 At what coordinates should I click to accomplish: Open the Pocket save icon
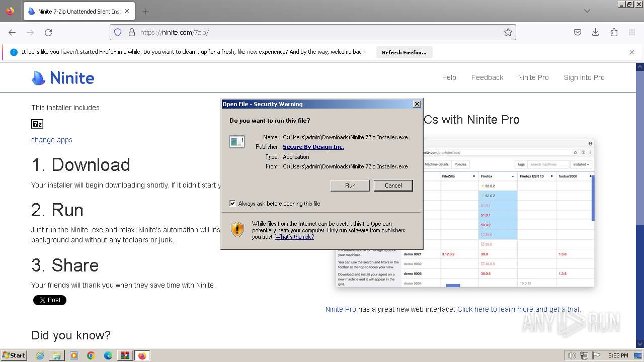578,32
